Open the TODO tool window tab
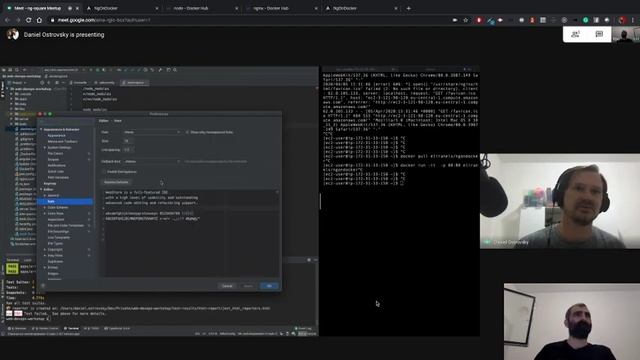This screenshot has width=640, height=360. click(92, 328)
